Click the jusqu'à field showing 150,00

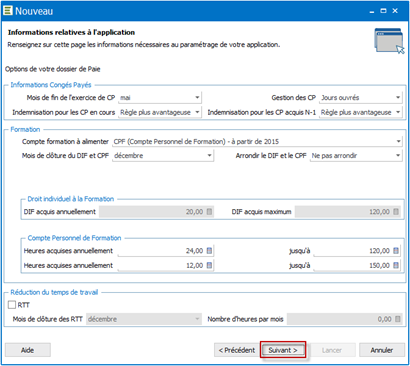coord(357,265)
